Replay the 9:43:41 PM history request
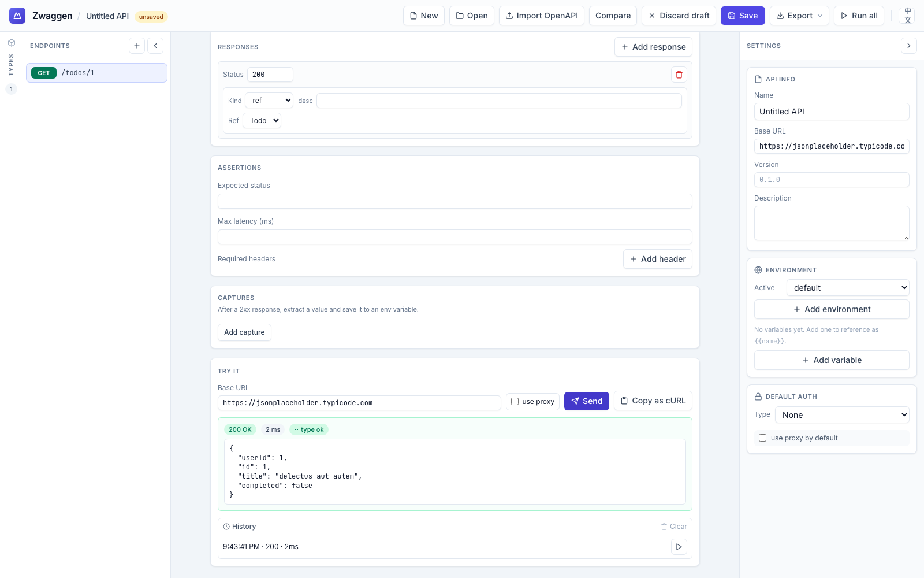This screenshot has width=924, height=578. [x=679, y=547]
